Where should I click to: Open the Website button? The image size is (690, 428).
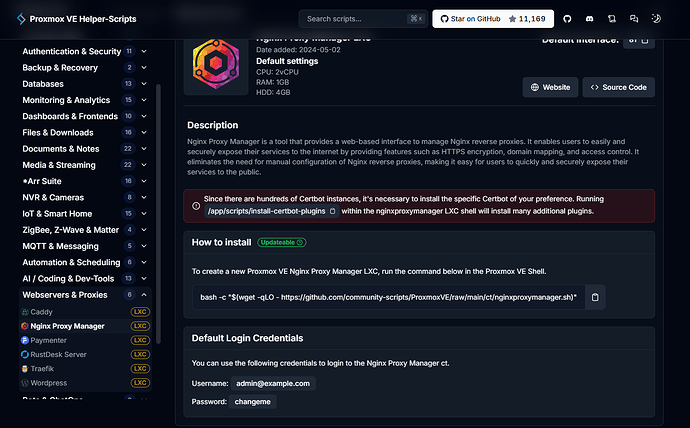coord(550,87)
